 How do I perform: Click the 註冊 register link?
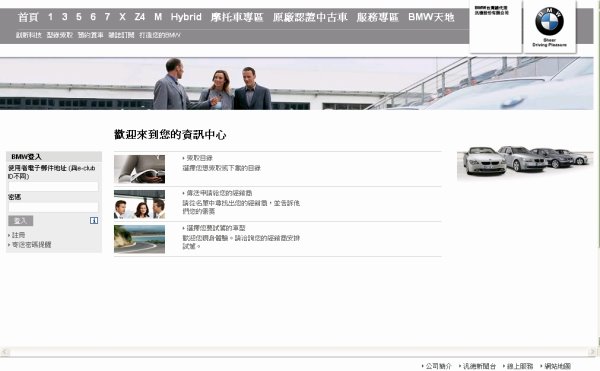coord(18,235)
